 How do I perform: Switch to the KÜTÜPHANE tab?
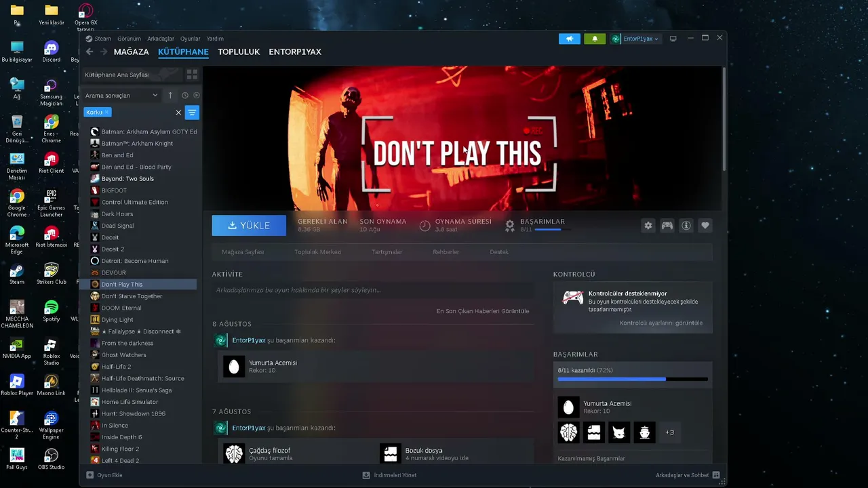pos(183,52)
